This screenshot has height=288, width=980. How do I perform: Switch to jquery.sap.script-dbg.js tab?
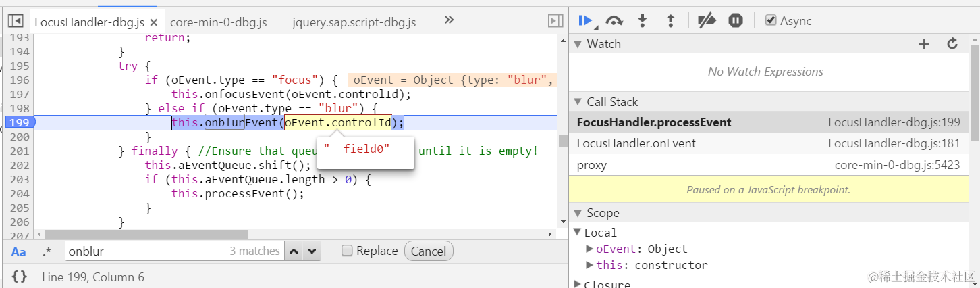click(x=354, y=22)
